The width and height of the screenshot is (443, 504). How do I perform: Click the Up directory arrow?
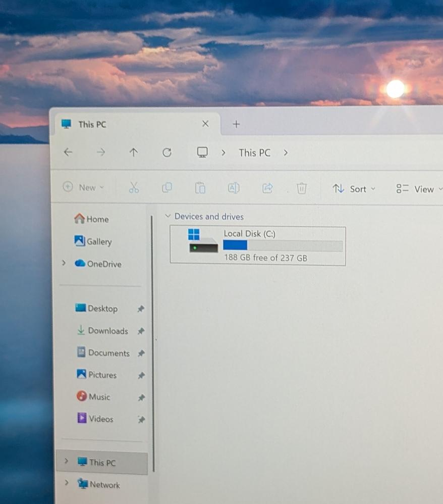tap(133, 153)
